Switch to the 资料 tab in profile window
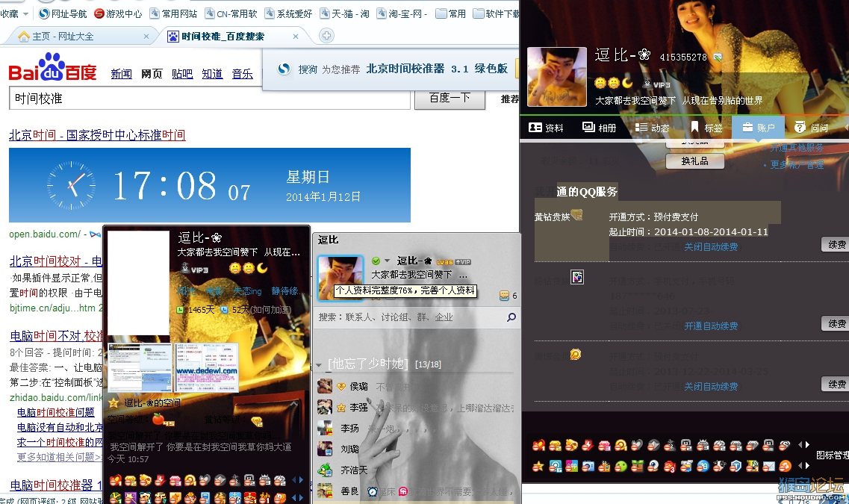Screen dimensions: 849x504 click(x=546, y=128)
